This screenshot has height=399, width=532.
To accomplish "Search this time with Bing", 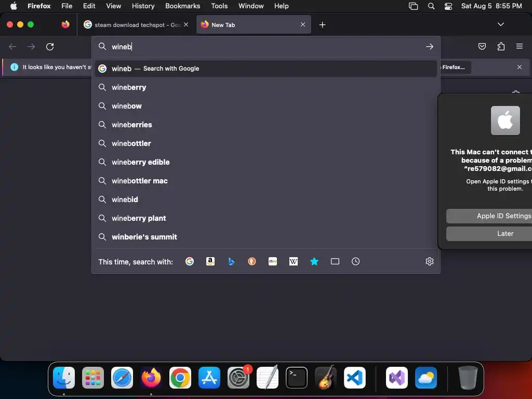I will click(231, 261).
